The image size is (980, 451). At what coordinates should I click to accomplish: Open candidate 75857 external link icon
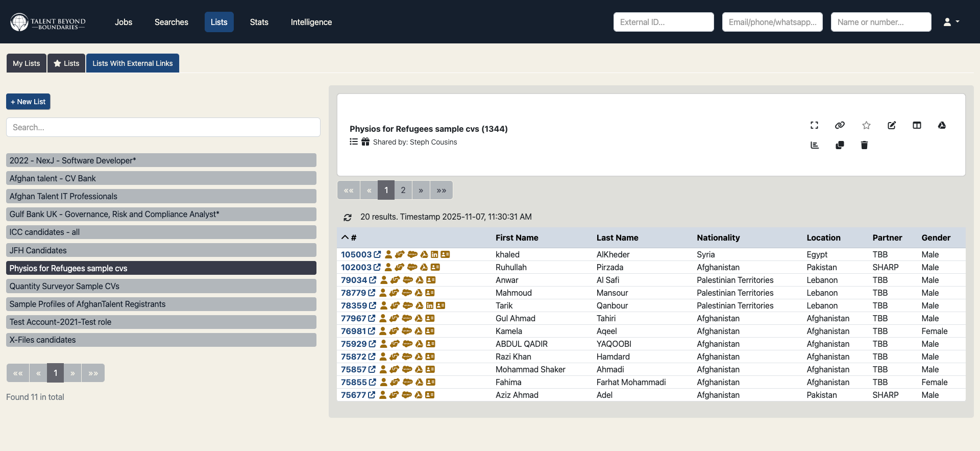(x=372, y=369)
